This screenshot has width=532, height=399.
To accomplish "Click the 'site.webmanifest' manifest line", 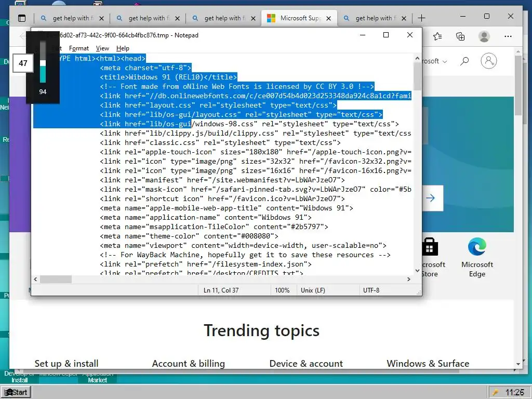I will point(222,180).
